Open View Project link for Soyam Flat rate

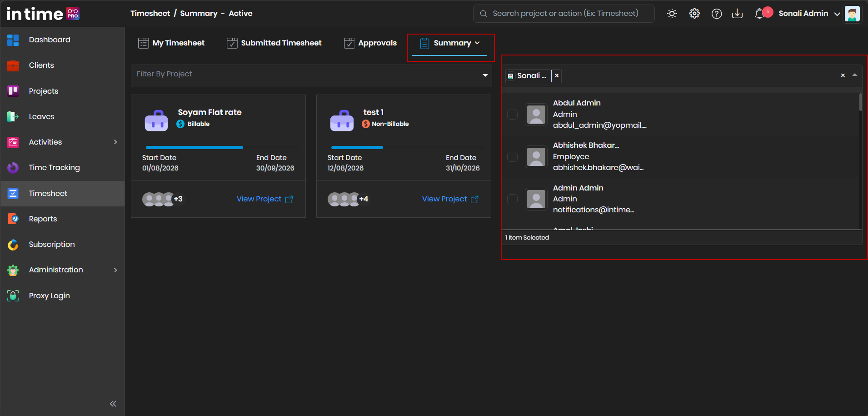(265, 199)
